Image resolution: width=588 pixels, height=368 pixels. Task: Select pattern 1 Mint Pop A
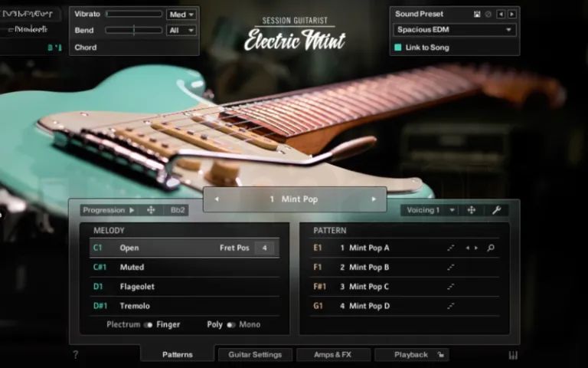404,248
